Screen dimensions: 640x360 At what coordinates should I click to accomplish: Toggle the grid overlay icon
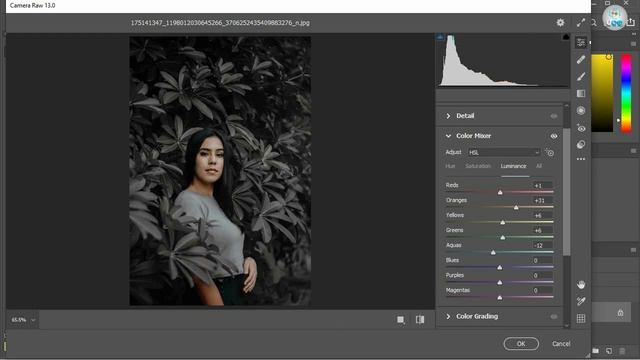581,318
